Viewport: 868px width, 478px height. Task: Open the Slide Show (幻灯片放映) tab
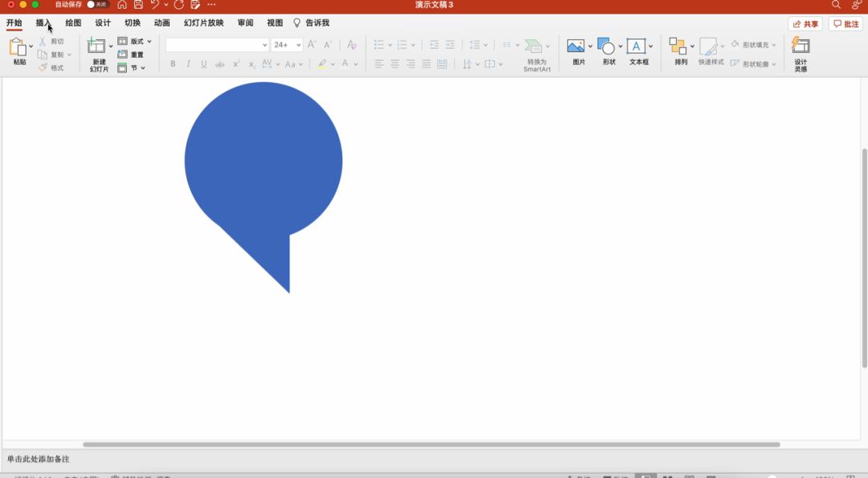point(203,23)
